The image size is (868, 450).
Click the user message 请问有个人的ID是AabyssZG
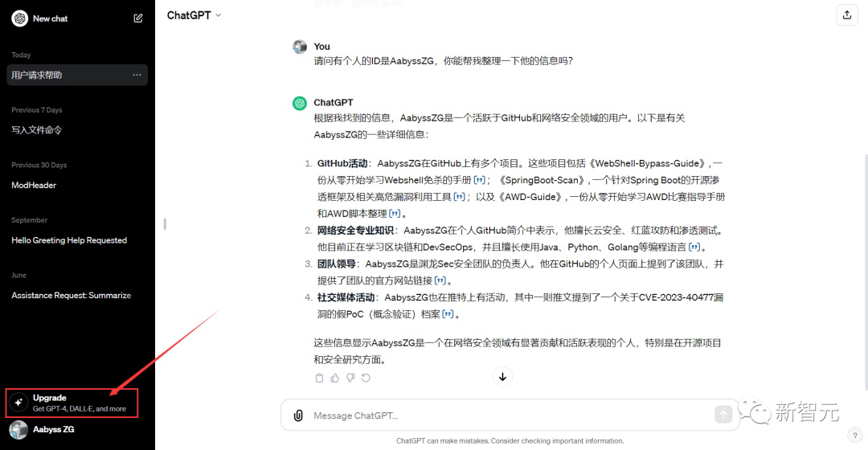coord(444,61)
